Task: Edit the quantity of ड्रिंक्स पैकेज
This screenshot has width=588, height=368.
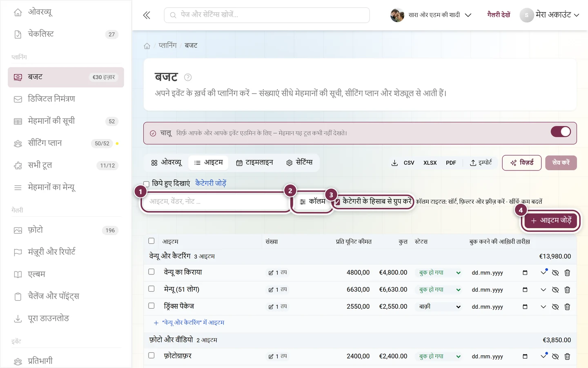Action: click(x=278, y=307)
